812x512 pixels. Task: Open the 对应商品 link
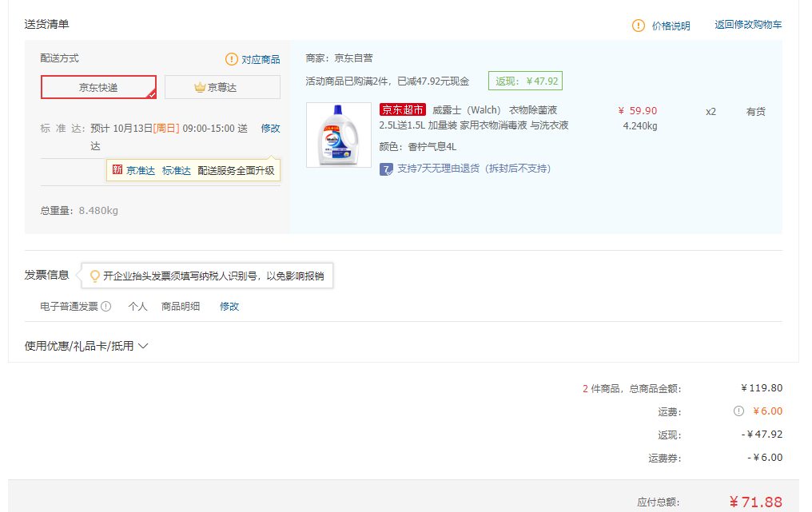tap(261, 60)
